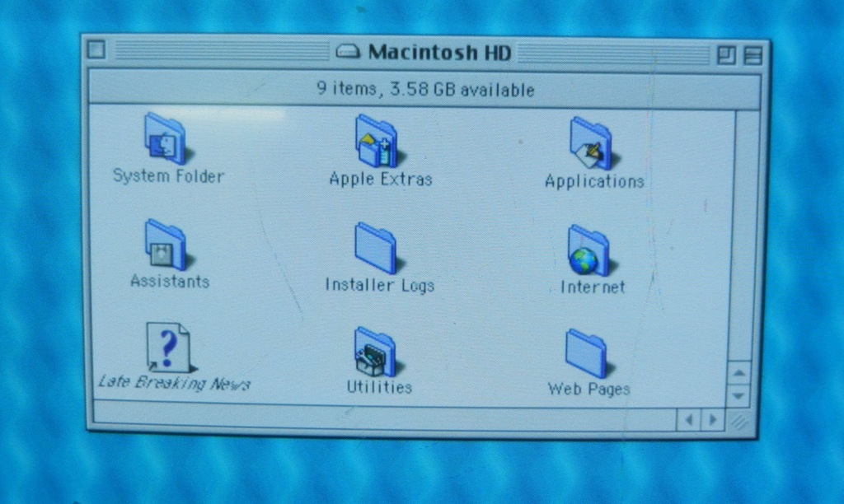Select the System Folder icon

point(165,139)
